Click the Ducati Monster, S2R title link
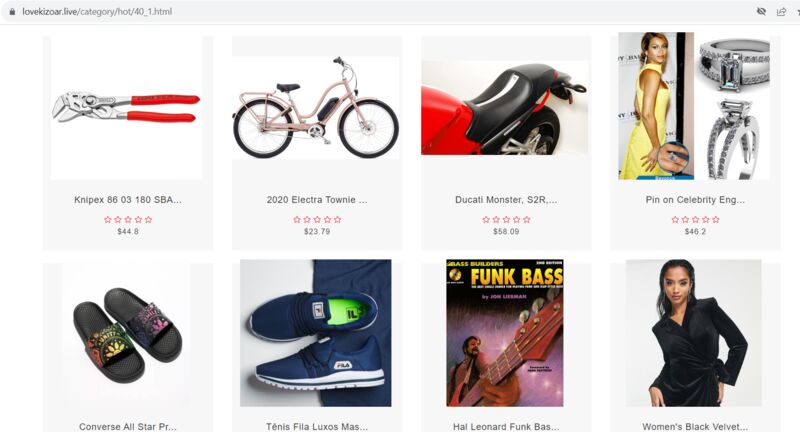 pyautogui.click(x=506, y=200)
